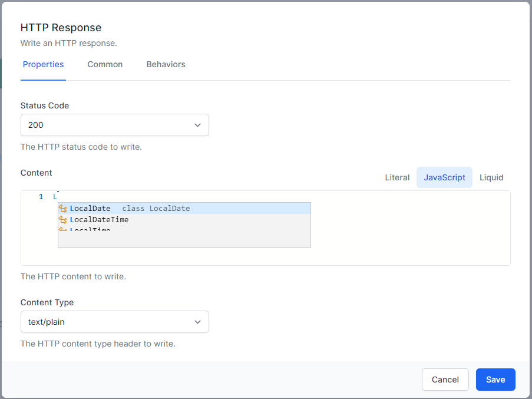Select the Properties tab
532x399 pixels.
tap(43, 64)
